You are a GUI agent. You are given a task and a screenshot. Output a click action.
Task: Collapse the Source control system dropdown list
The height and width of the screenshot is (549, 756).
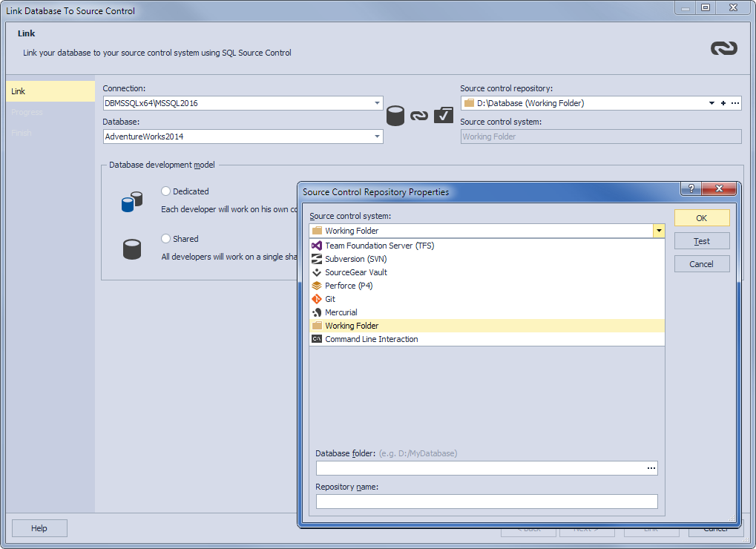[x=659, y=231]
